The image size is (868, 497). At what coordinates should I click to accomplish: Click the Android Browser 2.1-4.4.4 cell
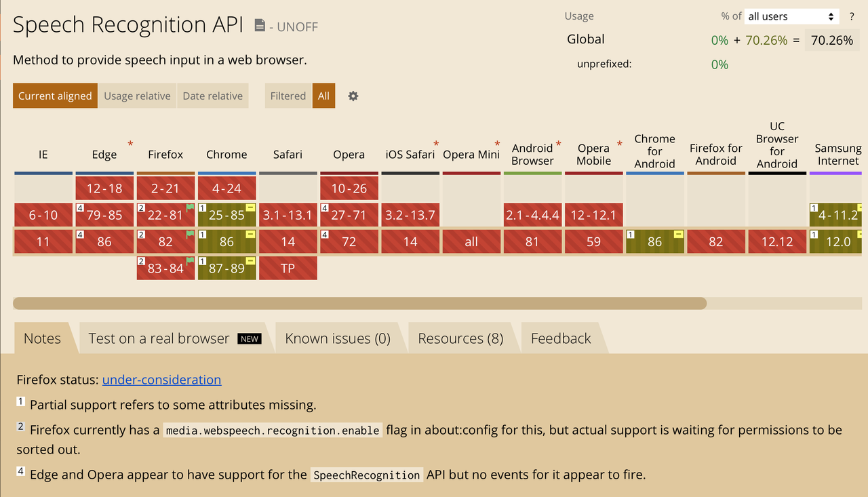tap(532, 215)
